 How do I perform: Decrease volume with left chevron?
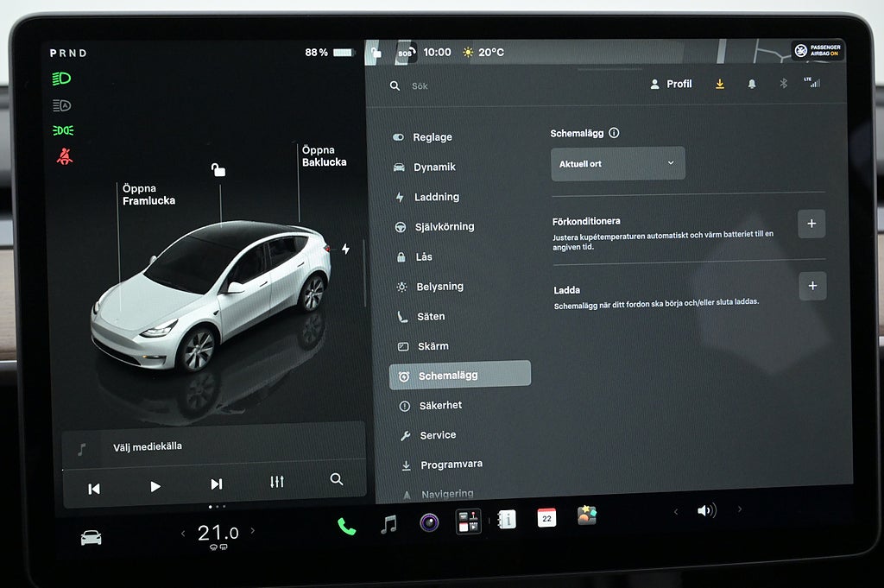[675, 511]
